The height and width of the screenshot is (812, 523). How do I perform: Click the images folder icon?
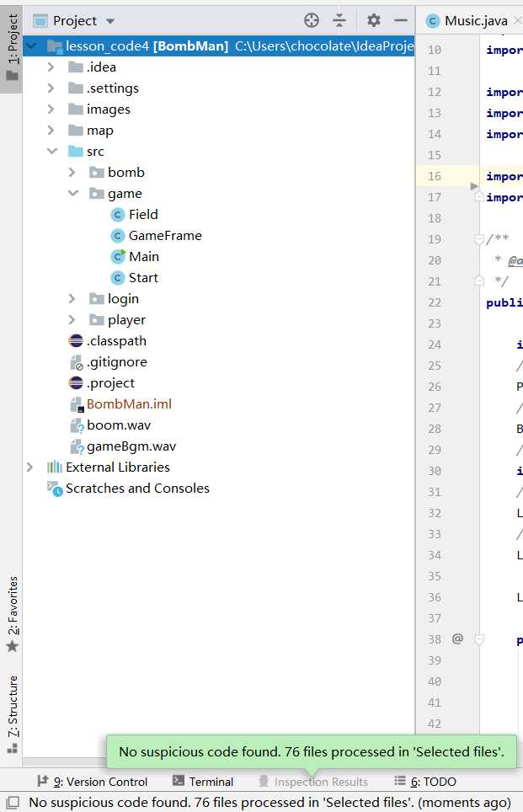[76, 110]
